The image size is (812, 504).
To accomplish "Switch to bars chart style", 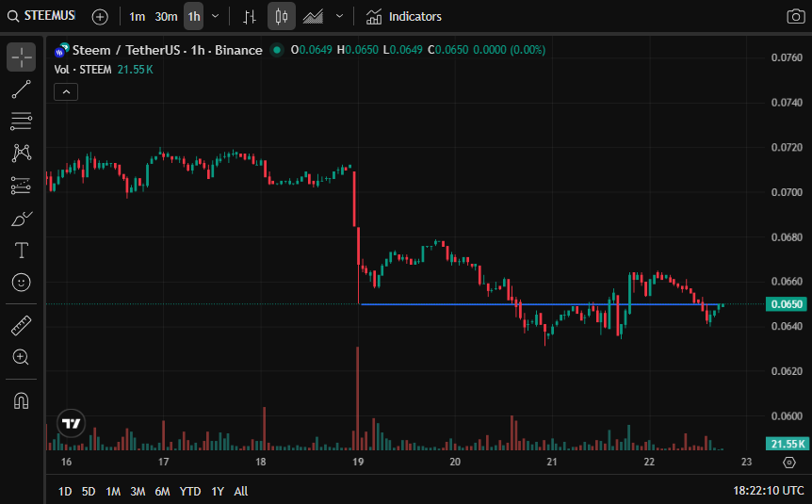I will (250, 17).
